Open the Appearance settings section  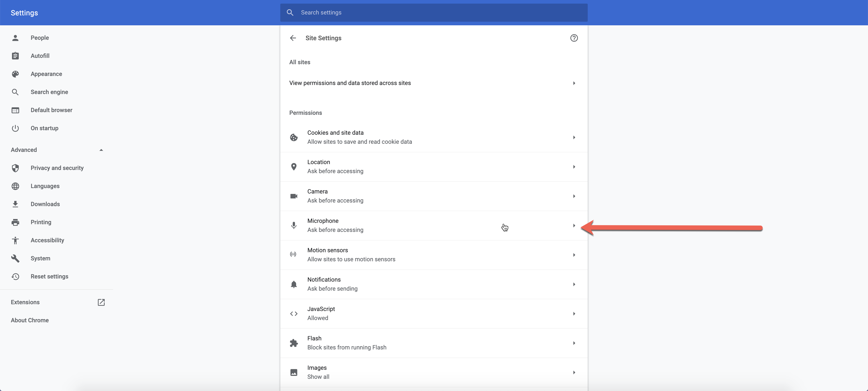point(46,74)
